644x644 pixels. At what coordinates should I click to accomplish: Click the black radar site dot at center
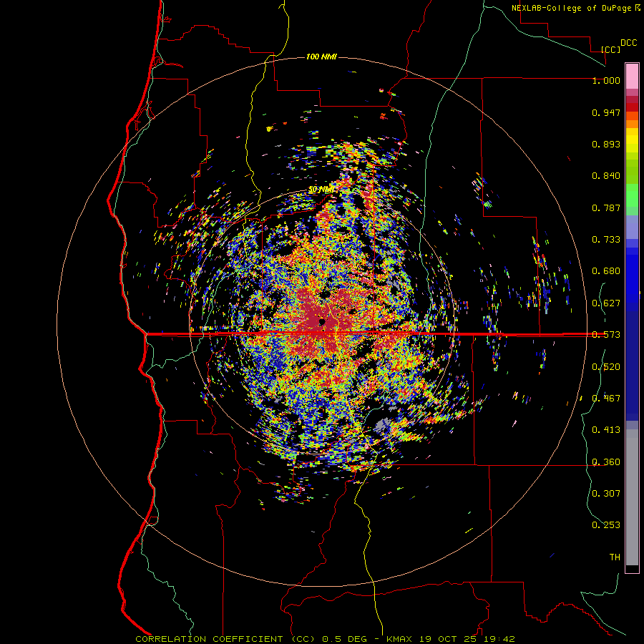322,322
